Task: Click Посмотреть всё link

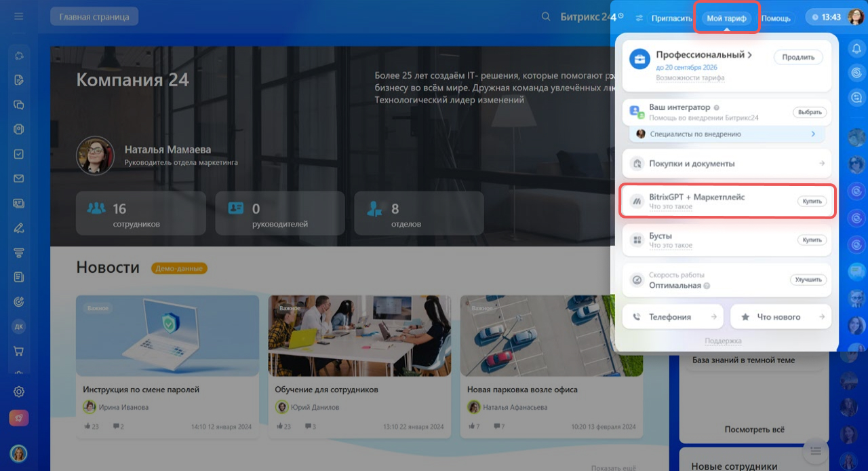Action: pos(754,430)
